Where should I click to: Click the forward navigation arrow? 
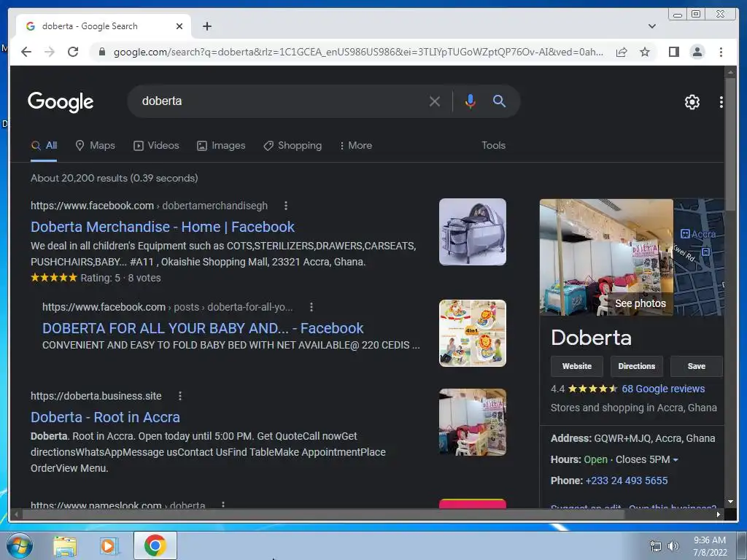50,52
